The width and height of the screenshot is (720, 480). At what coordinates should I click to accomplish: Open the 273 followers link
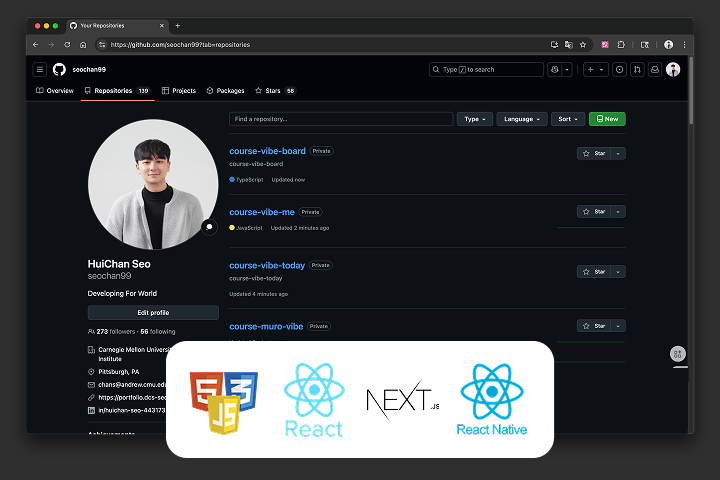coord(116,331)
